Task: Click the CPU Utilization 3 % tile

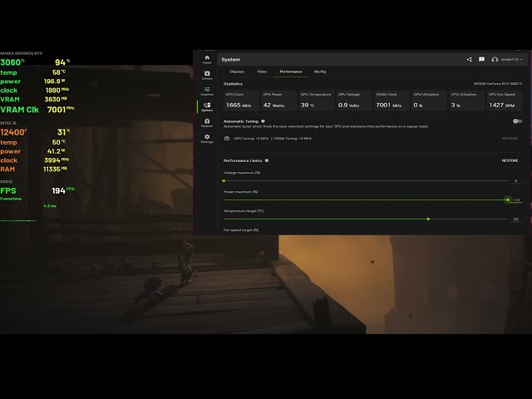Action: [x=467, y=101]
